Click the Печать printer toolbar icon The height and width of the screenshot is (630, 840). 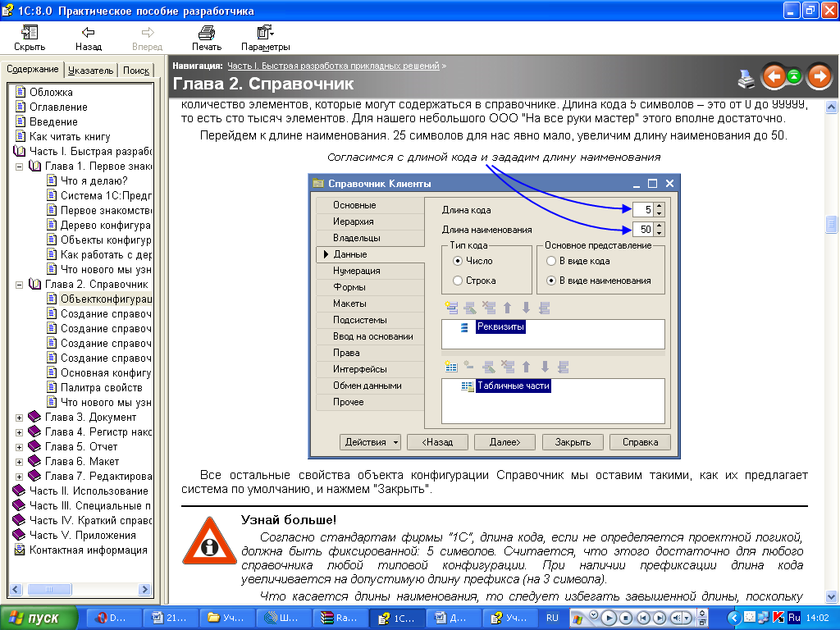click(x=206, y=34)
